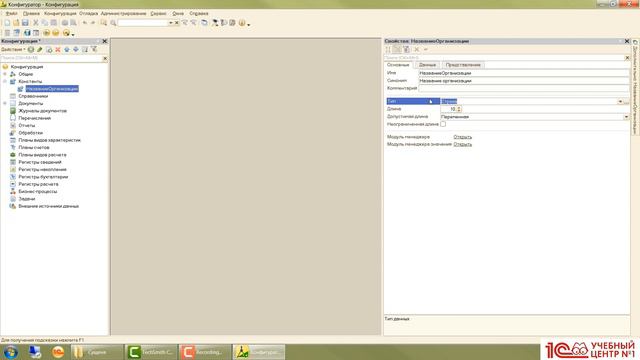Open the dropdown arrow next to help icon

coord(248,24)
